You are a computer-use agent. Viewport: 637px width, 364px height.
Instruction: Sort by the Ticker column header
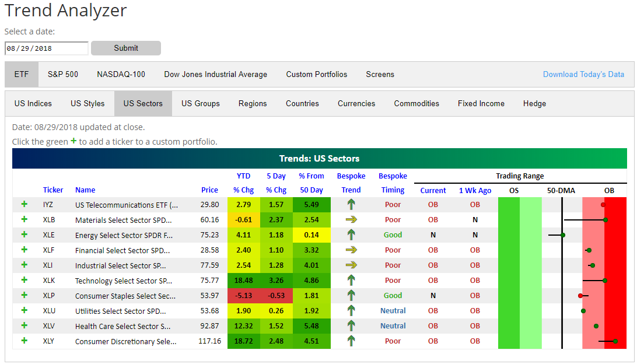point(53,190)
